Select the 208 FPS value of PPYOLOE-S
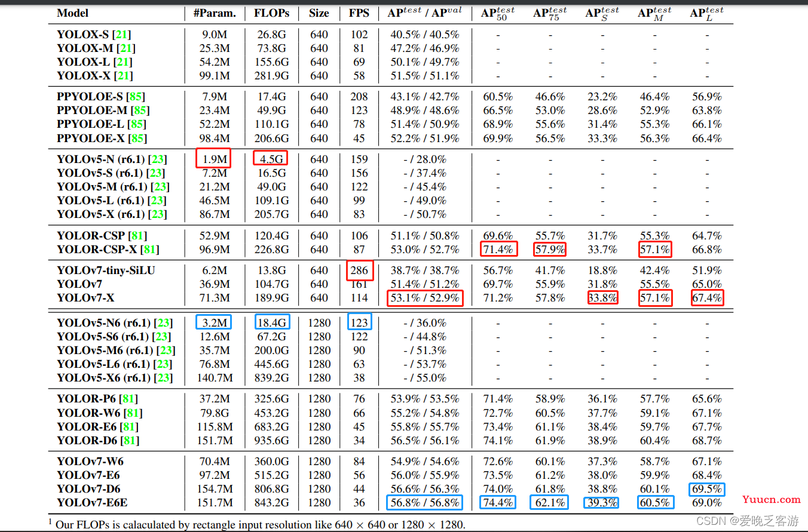The height and width of the screenshot is (532, 808). (x=359, y=97)
